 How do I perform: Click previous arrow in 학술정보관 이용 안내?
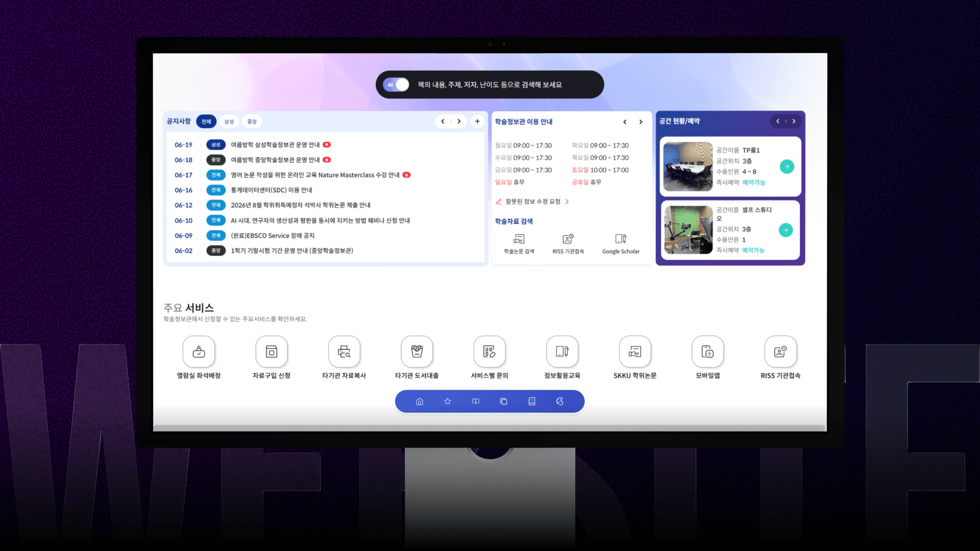[625, 122]
